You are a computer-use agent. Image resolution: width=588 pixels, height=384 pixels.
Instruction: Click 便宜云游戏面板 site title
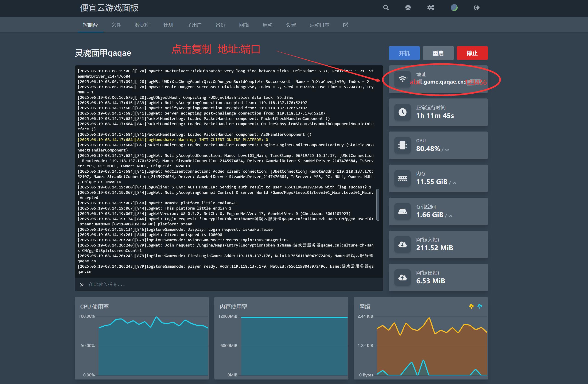[109, 8]
